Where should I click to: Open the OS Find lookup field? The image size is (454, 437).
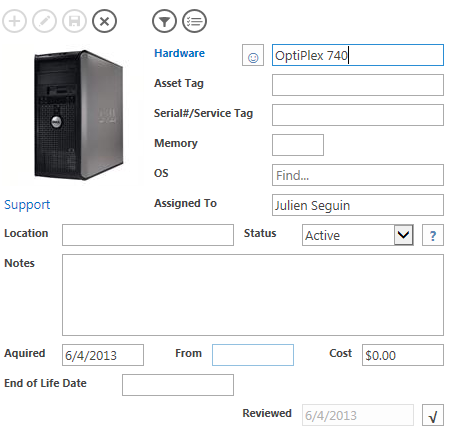358,175
